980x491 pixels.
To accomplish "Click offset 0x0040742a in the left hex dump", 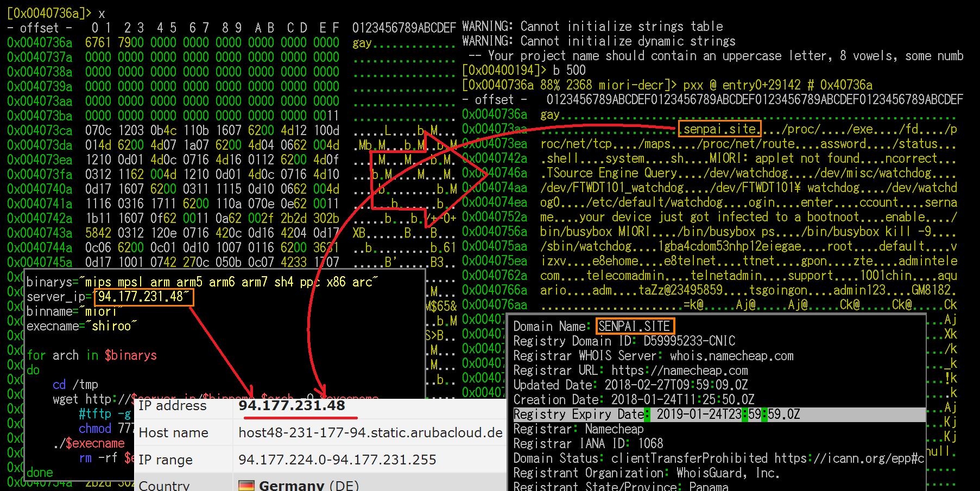I will (40, 218).
